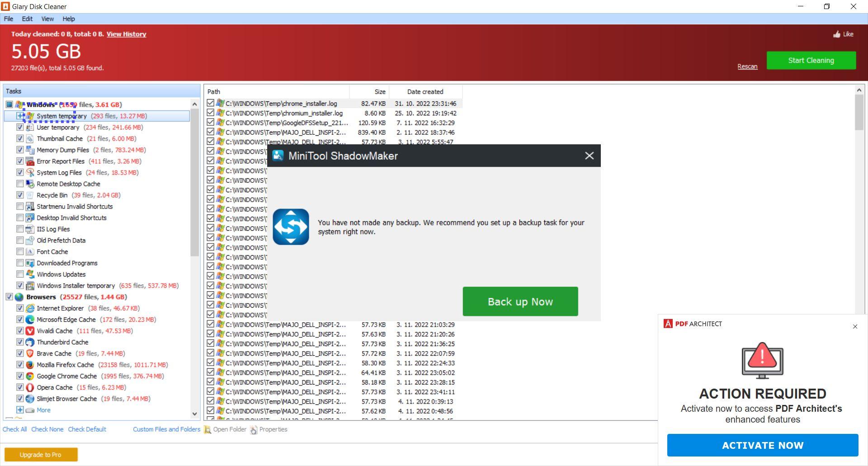
Task: Click the Mozilla Firefox Cache icon
Action: pos(30,365)
